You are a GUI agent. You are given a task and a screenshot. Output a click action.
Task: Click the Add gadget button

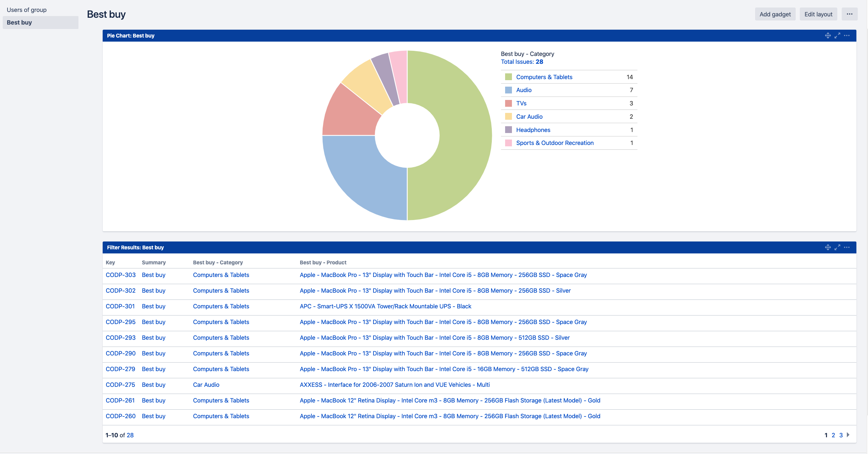(x=775, y=14)
